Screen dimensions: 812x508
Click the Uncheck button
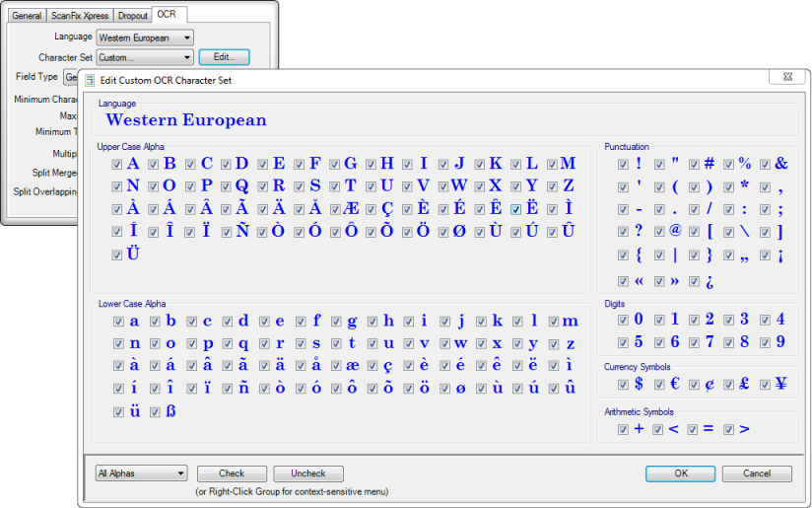[307, 473]
